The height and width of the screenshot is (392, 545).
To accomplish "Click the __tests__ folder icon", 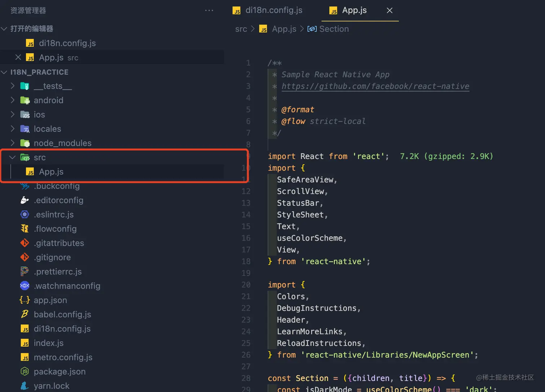I will point(25,86).
